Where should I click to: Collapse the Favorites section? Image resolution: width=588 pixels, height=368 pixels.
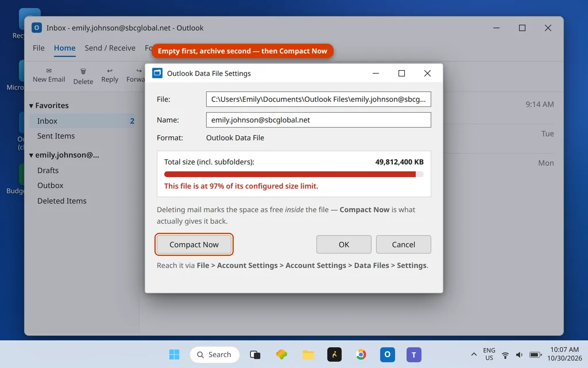coord(31,106)
